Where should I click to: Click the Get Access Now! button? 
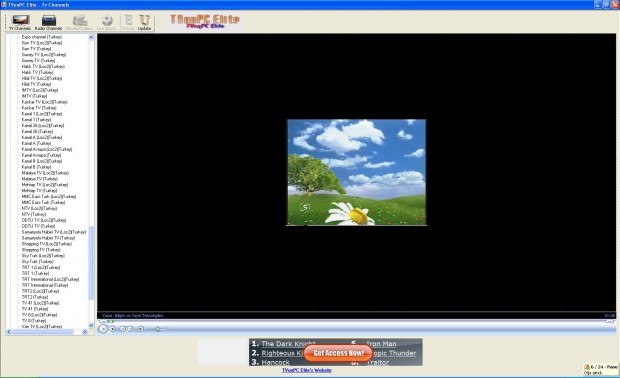pos(338,353)
